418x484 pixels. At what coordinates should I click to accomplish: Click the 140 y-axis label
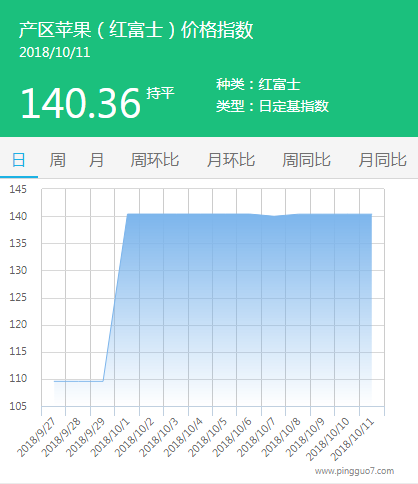18,216
